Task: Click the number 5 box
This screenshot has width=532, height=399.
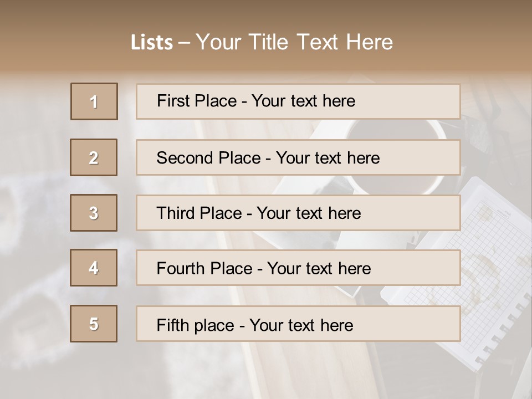Action: tap(94, 324)
